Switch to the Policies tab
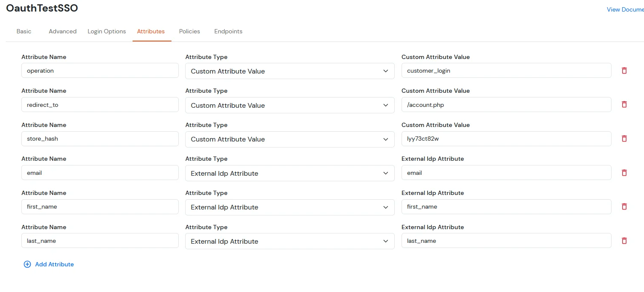Viewport: 644px width, 292px height. 189,31
